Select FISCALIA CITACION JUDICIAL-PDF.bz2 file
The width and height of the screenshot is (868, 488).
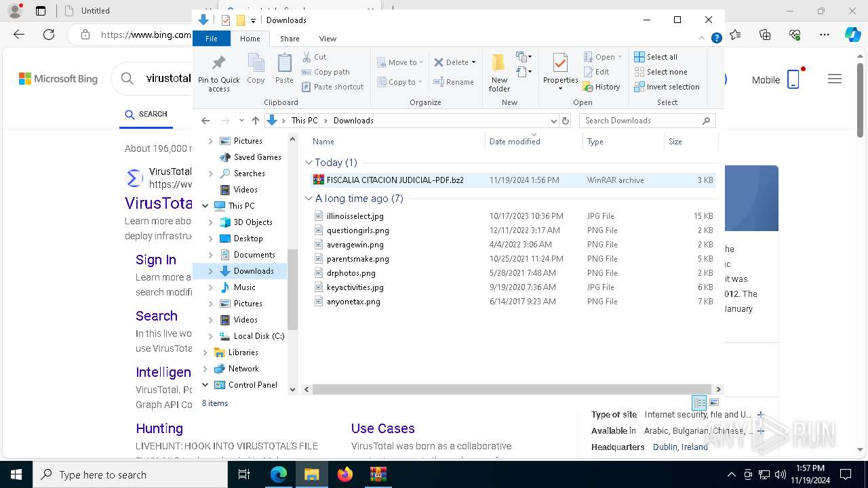513,180
